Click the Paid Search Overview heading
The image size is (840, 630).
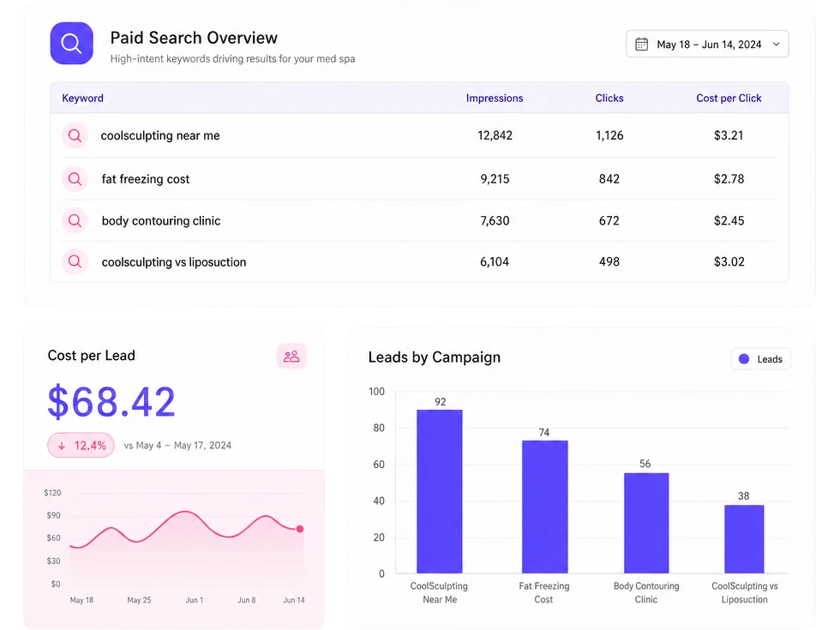click(194, 38)
